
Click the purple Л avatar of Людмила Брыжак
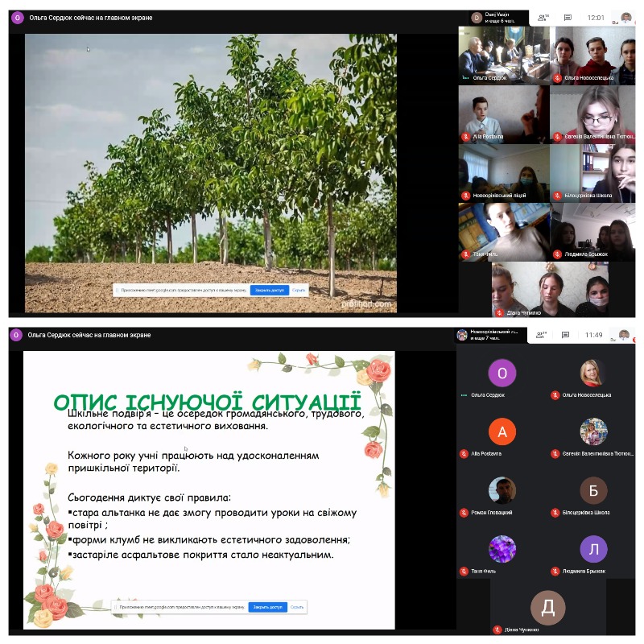(593, 549)
